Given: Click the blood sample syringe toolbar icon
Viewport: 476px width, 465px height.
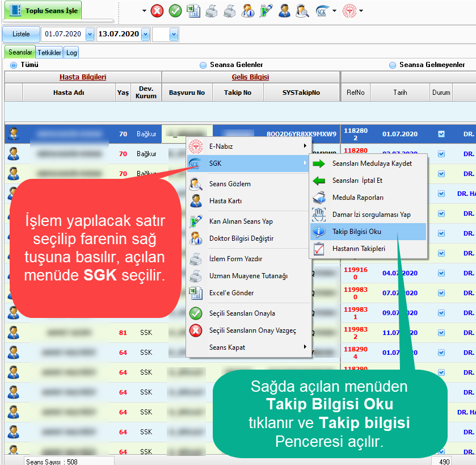Looking at the screenshot, I should (266, 11).
